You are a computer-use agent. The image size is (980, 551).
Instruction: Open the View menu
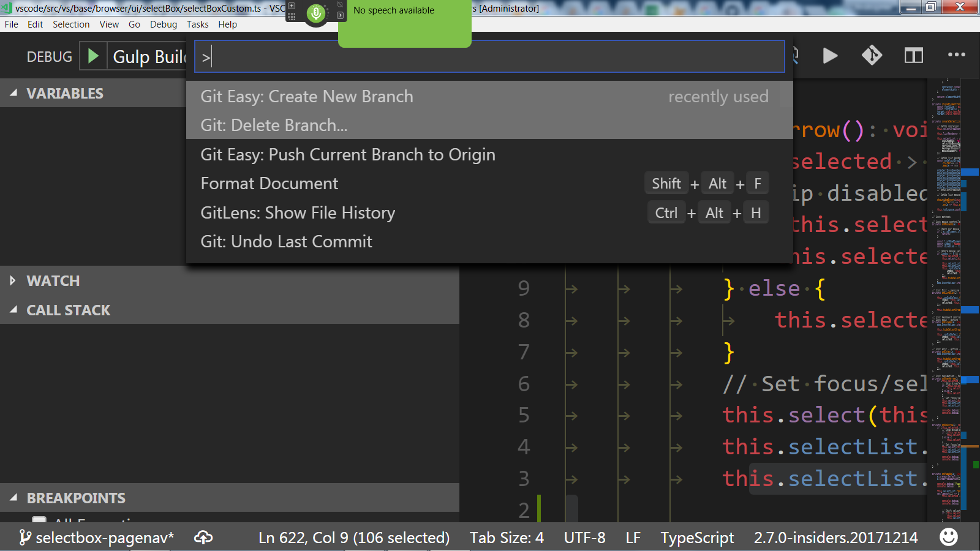coord(109,24)
